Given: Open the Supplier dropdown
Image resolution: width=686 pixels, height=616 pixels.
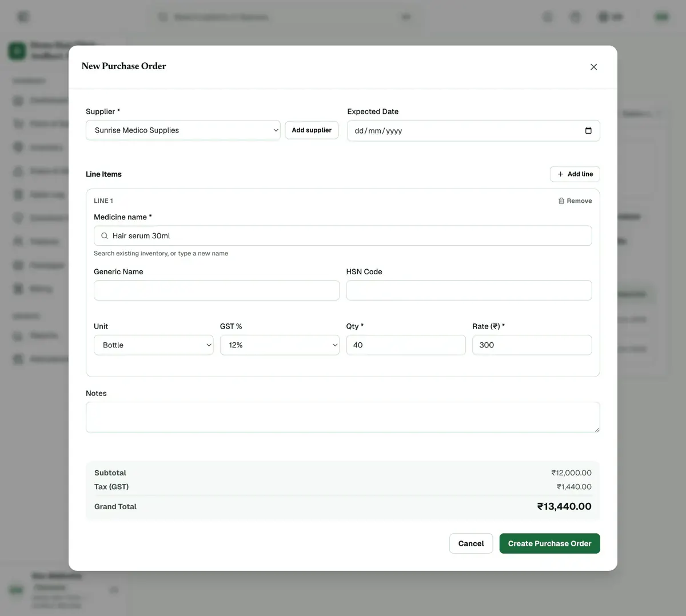Looking at the screenshot, I should tap(183, 130).
